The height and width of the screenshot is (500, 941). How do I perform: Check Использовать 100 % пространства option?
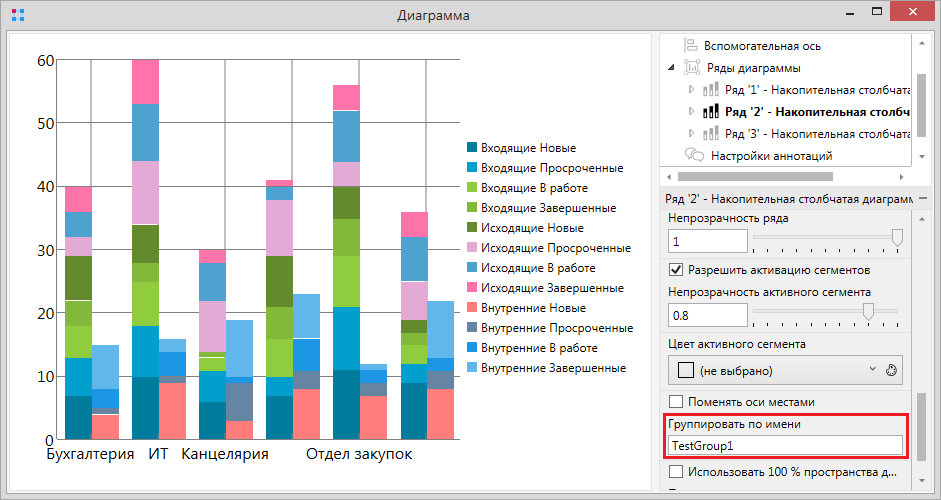point(676,471)
